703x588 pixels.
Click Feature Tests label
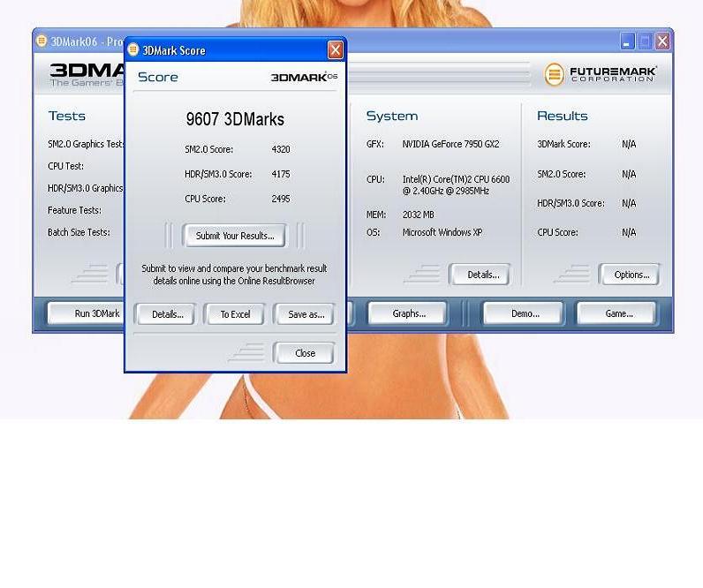click(74, 210)
